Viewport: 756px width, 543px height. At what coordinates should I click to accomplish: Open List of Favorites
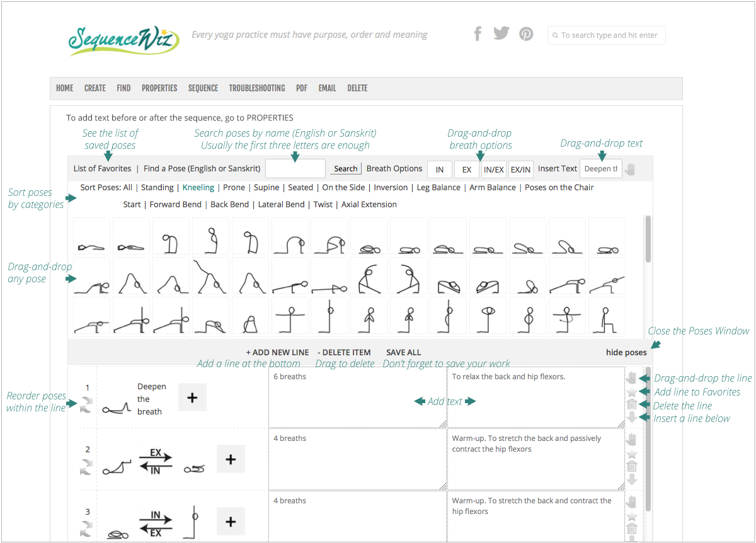tap(102, 168)
